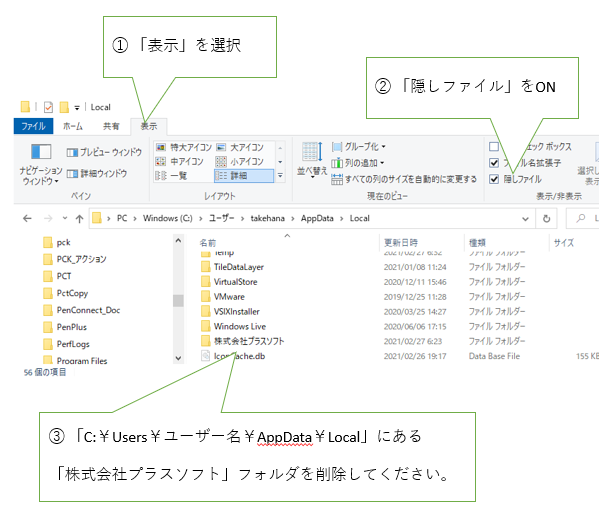Select PerfLogs folder in tree

click(66, 344)
